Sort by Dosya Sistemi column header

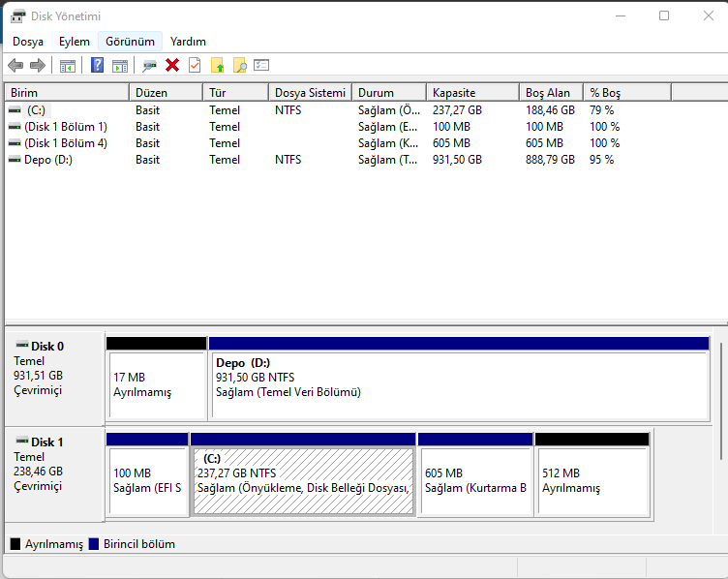pyautogui.click(x=309, y=93)
